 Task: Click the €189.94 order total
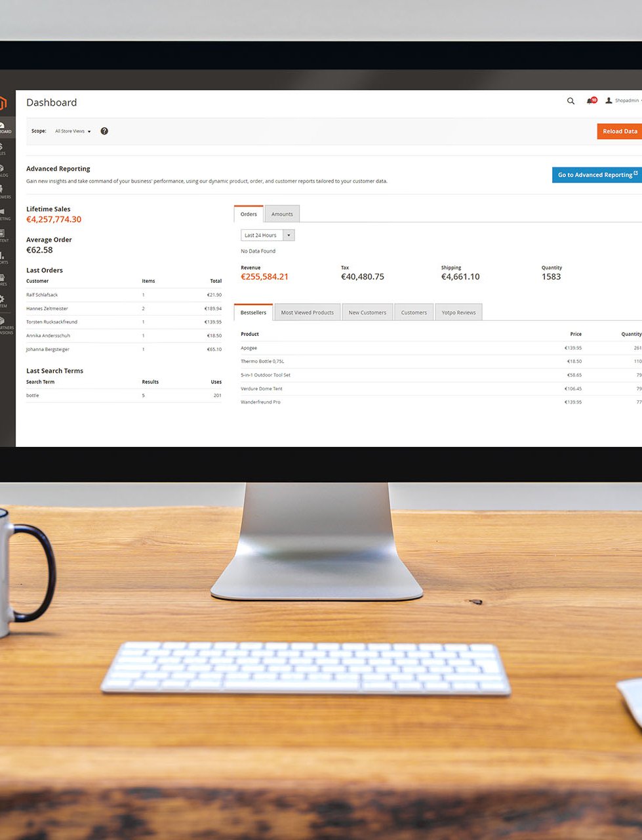click(213, 308)
